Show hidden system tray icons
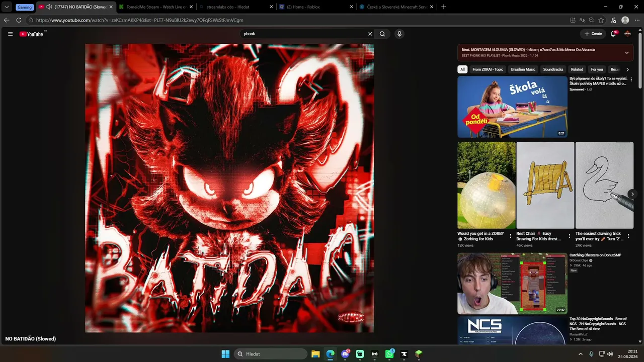 click(x=580, y=354)
